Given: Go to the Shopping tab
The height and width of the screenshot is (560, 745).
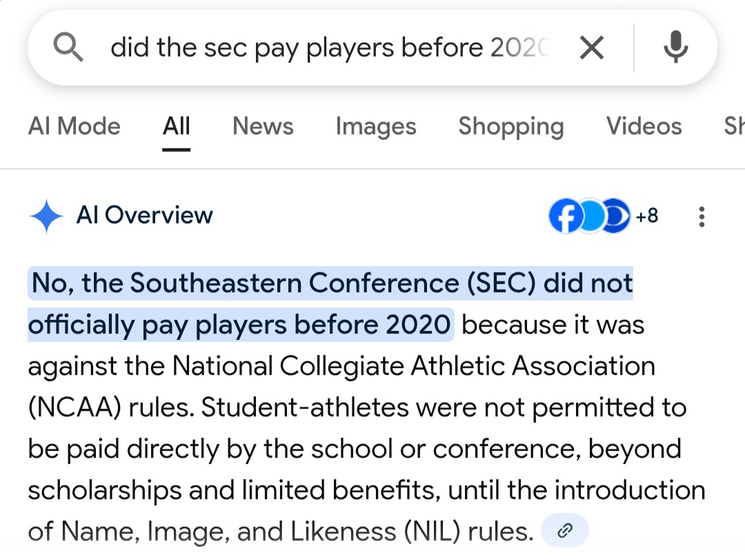Looking at the screenshot, I should coord(510,126).
